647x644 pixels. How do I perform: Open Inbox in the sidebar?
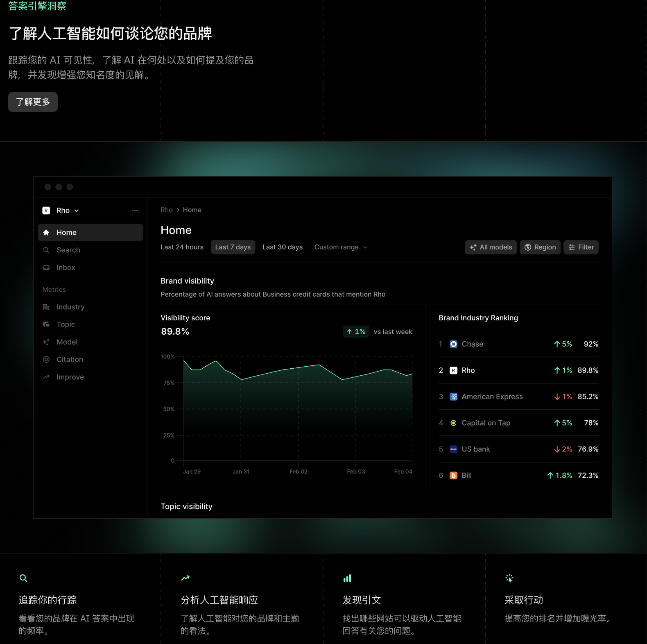coord(66,268)
